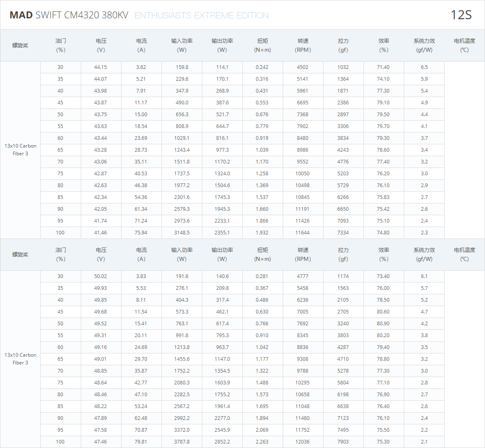Screen dimensions: 485x448
Task: Click thrust value 1174
Action: 343,276
